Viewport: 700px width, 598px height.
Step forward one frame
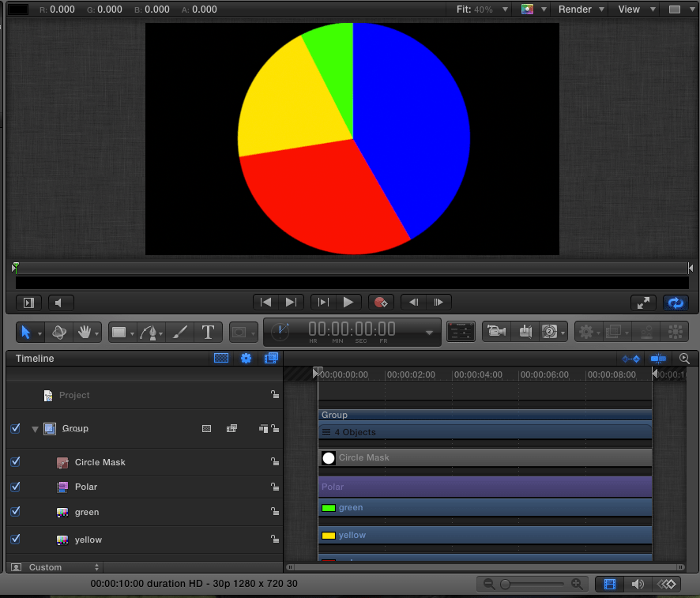pyautogui.click(x=438, y=303)
